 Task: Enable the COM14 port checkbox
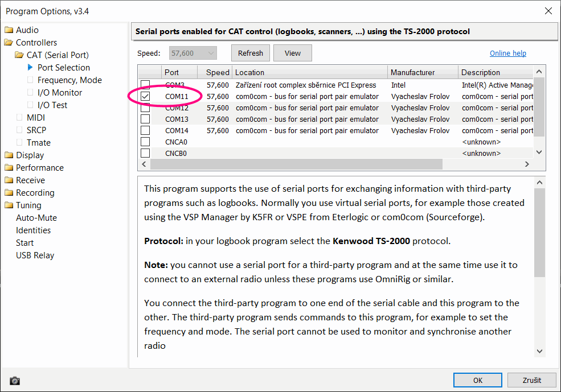pyautogui.click(x=145, y=130)
